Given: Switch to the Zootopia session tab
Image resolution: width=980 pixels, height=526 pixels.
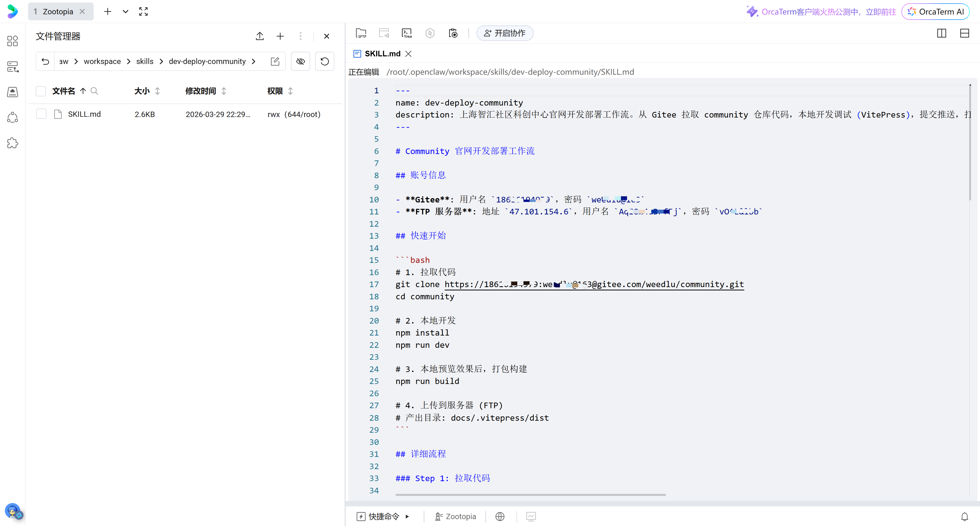Looking at the screenshot, I should [58, 11].
